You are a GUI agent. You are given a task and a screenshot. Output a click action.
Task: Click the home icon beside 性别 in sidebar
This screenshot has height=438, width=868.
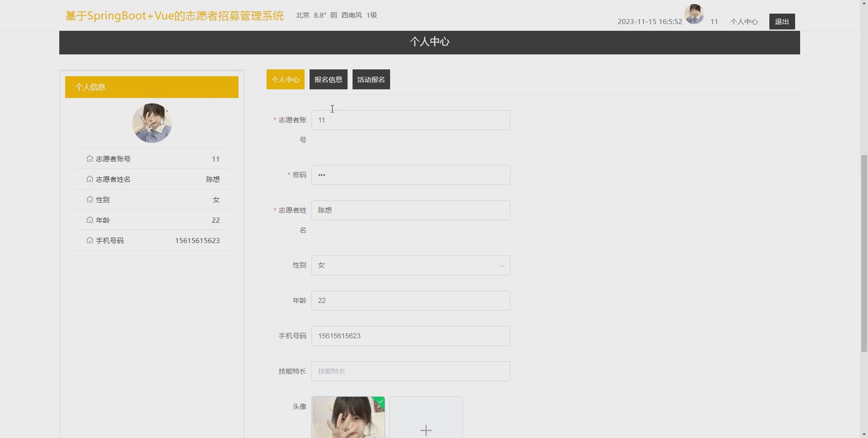[90, 199]
